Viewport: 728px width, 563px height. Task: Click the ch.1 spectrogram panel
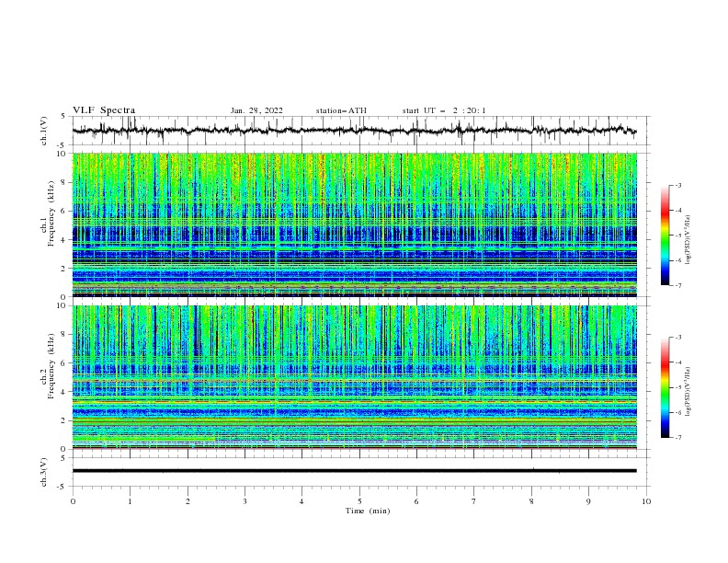[x=354, y=224]
